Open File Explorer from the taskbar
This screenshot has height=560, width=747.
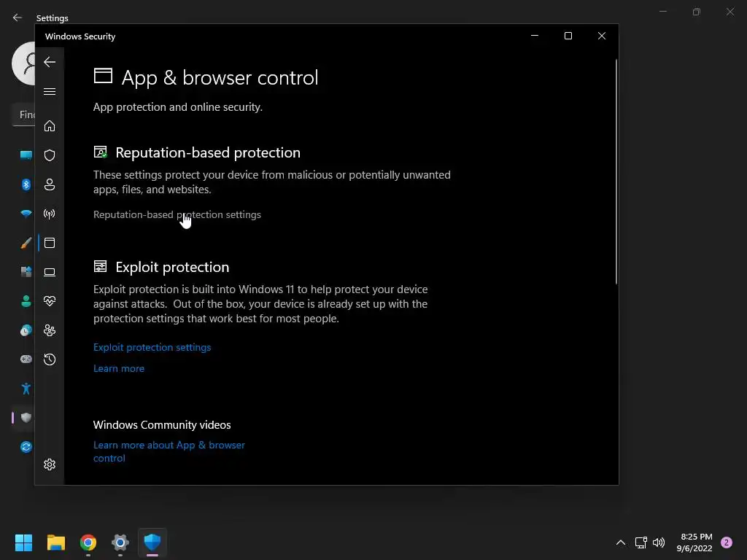(x=55, y=542)
